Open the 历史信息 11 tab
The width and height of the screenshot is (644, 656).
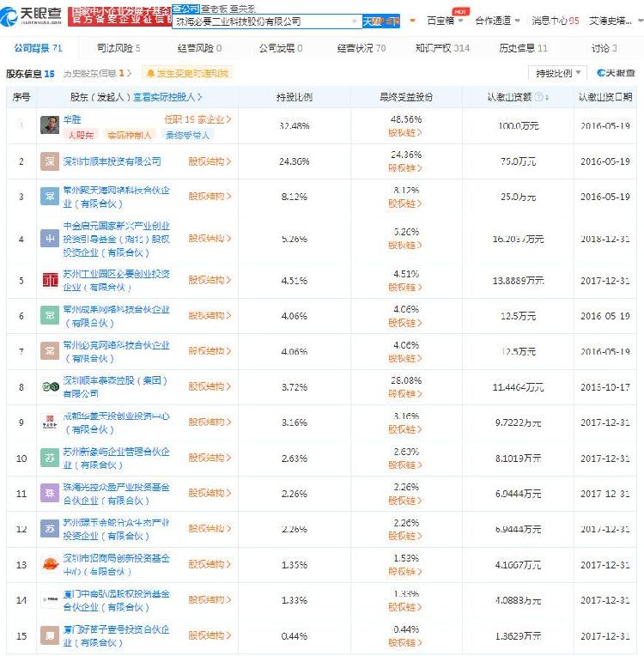tap(523, 48)
